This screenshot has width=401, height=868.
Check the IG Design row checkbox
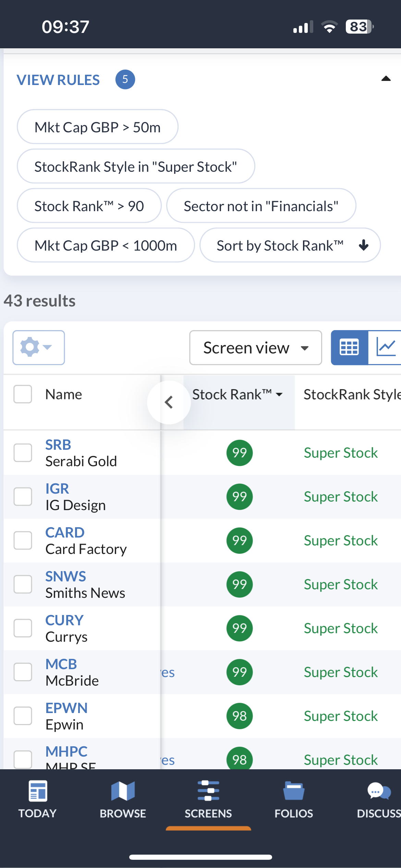click(23, 497)
